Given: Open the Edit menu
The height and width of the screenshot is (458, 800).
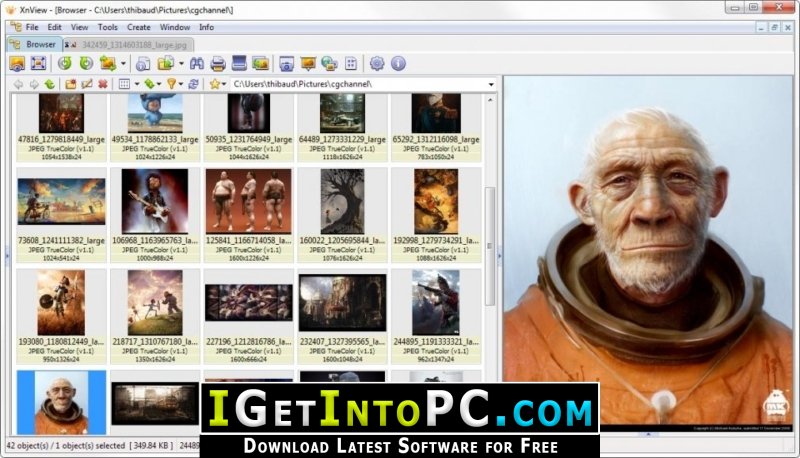Looking at the screenshot, I should pos(54,28).
